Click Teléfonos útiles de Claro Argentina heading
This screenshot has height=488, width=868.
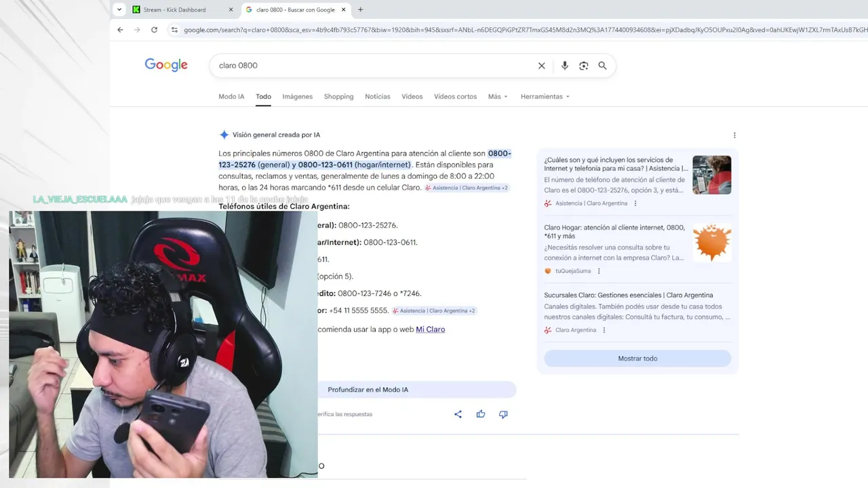coord(284,207)
